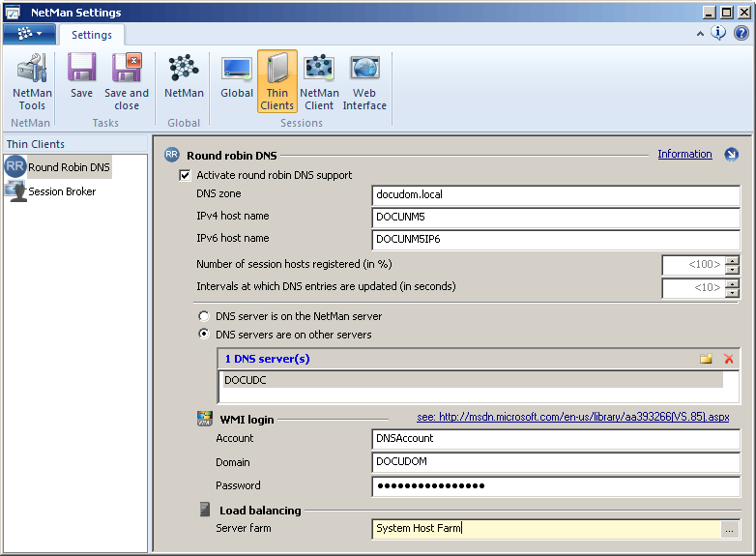Select Global sessions settings
Image resolution: width=756 pixels, height=556 pixels.
(x=237, y=76)
